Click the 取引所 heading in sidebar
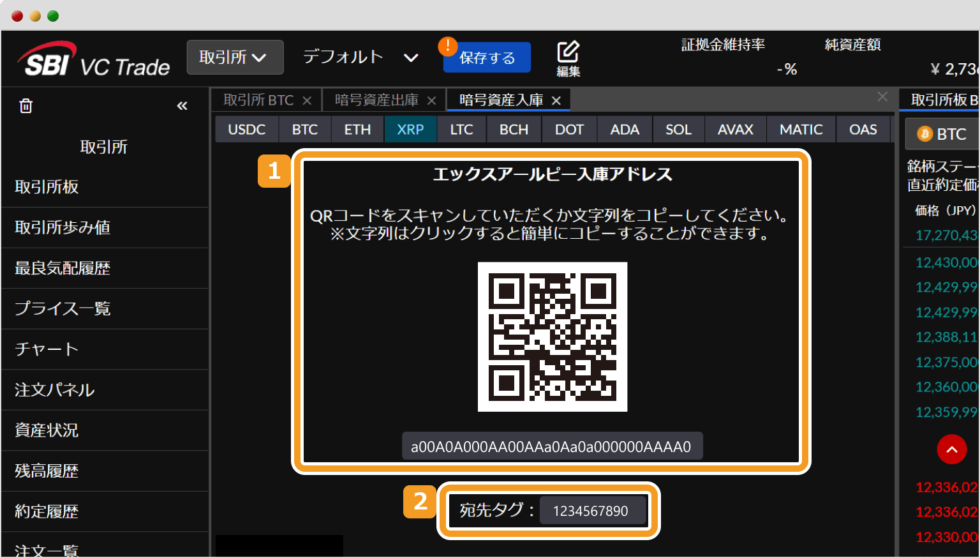Image resolution: width=980 pixels, height=558 pixels. 104,147
